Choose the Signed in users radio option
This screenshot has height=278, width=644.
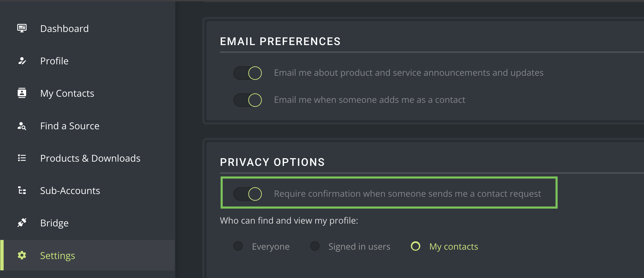(315, 246)
